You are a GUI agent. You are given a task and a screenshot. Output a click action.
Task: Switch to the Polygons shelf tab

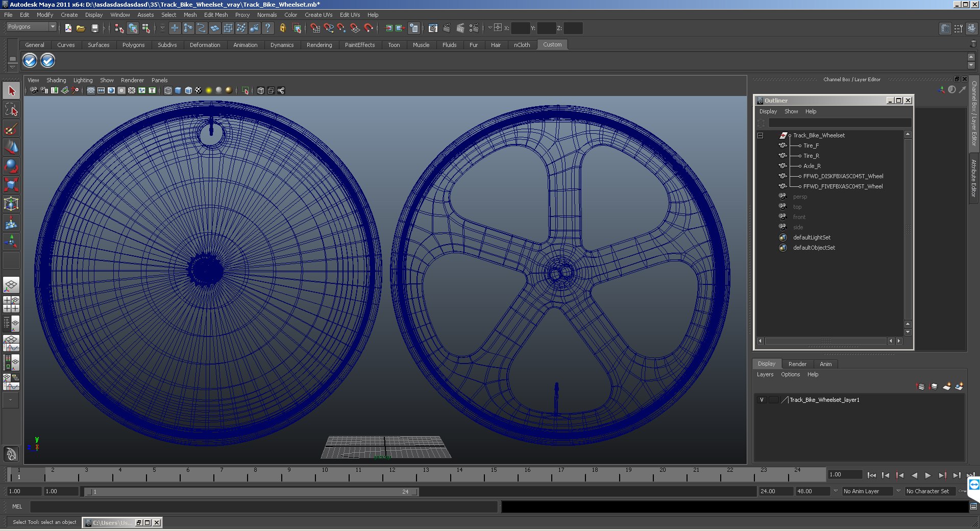coord(133,45)
